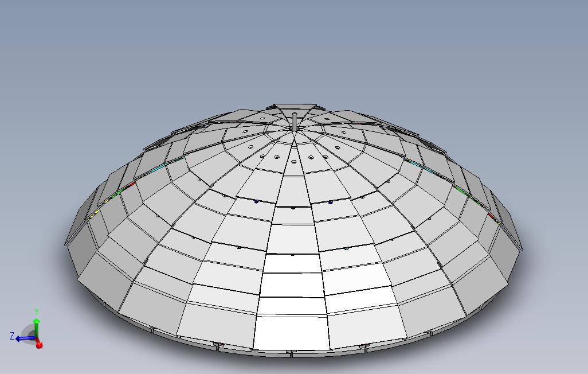The height and width of the screenshot is (374, 588).
Task: Click the 'Z' label on the triad
Action: (12, 336)
